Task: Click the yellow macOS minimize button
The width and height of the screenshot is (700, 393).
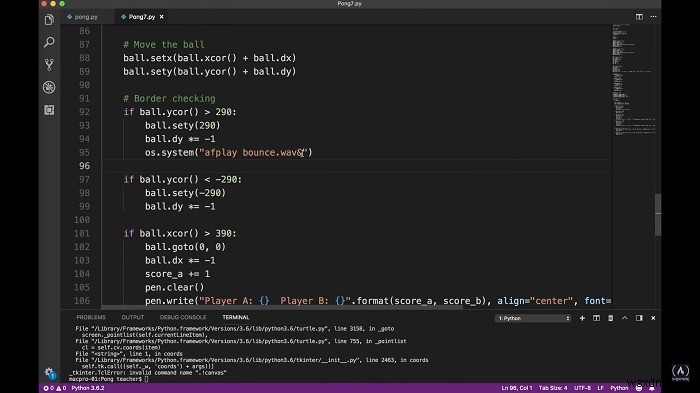Action: 53,4
